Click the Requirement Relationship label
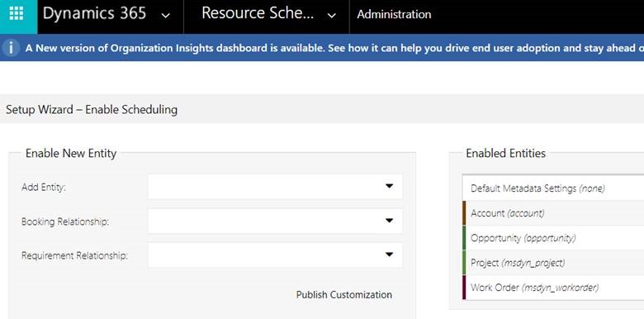The width and height of the screenshot is (644, 319). [75, 255]
